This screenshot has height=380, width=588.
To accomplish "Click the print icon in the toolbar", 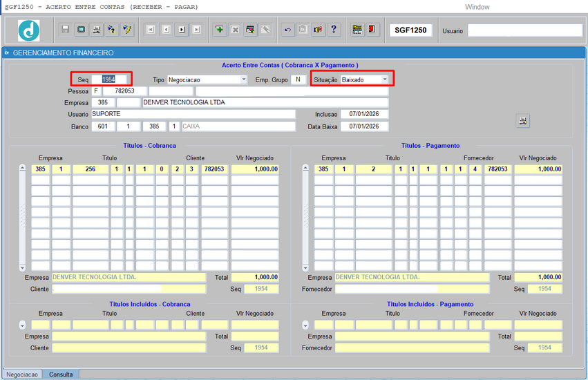I will point(97,30).
